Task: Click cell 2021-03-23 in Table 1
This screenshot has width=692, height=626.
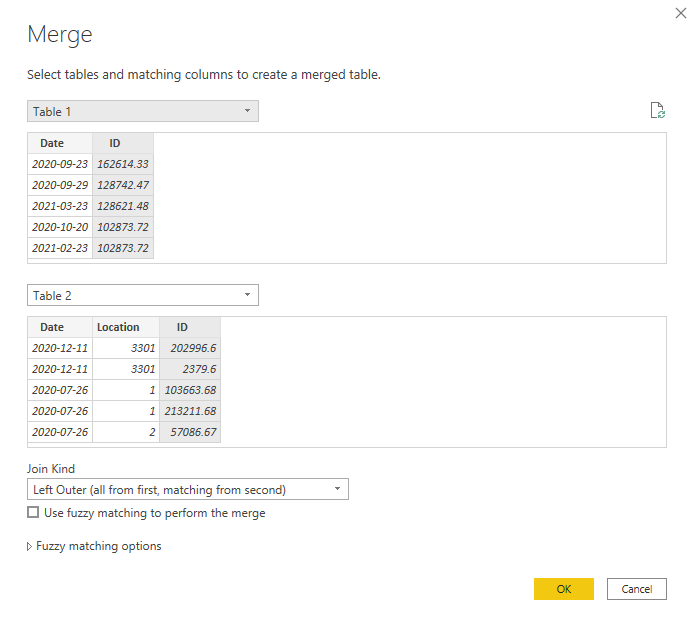Action: pyautogui.click(x=60, y=206)
